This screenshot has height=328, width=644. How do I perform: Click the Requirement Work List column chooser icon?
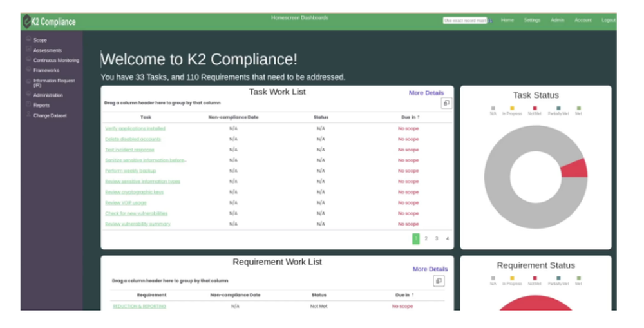(439, 281)
